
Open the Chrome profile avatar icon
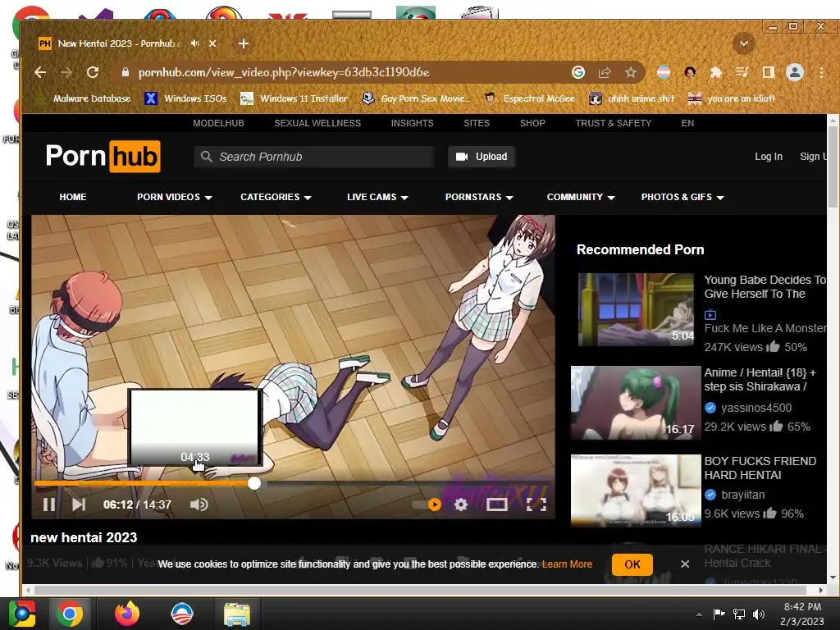click(794, 72)
